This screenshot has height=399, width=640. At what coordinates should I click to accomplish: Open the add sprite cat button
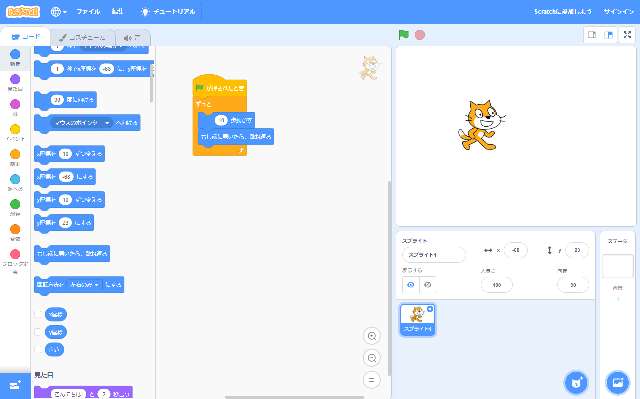(x=576, y=382)
